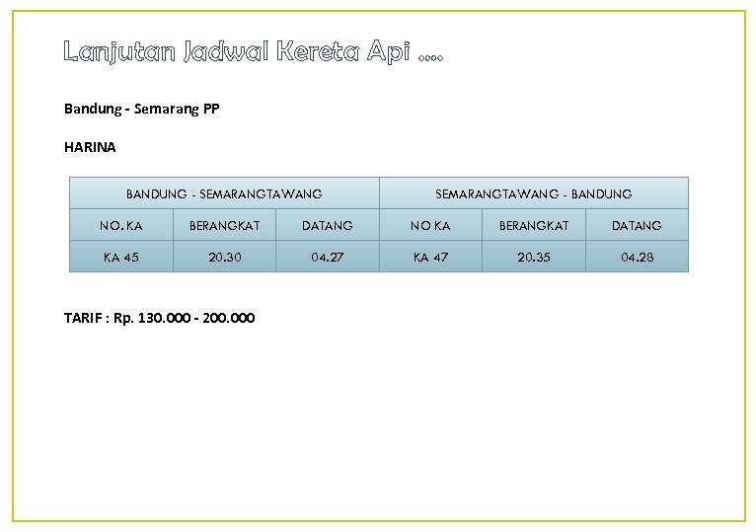The height and width of the screenshot is (532, 756).
Task: Select arrival time '04.27'
Action: (x=328, y=257)
